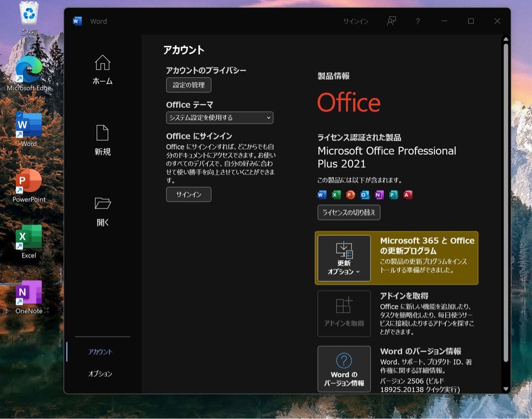The image size is (532, 419).
Task: Click the PowerPoint icon in the product list
Action: [350, 195]
